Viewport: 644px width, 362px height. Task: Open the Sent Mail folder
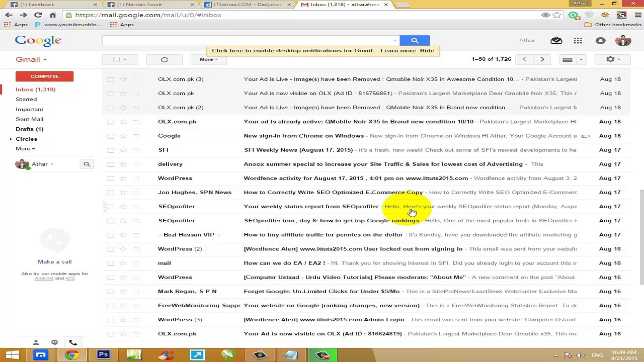coord(29,119)
